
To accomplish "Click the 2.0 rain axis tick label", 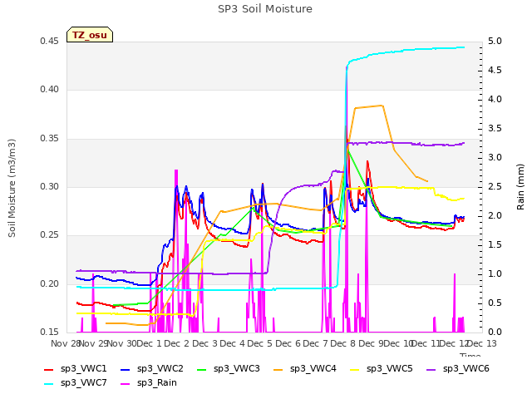I will click(x=495, y=216).
